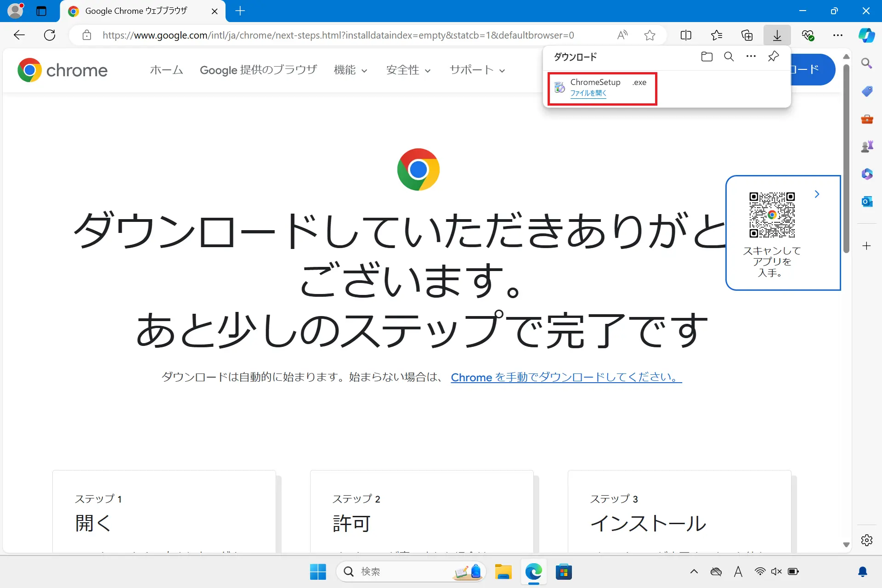Reload the current page

point(50,35)
